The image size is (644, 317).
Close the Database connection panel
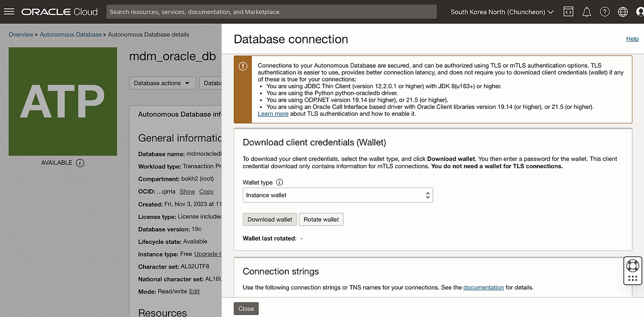(246, 308)
